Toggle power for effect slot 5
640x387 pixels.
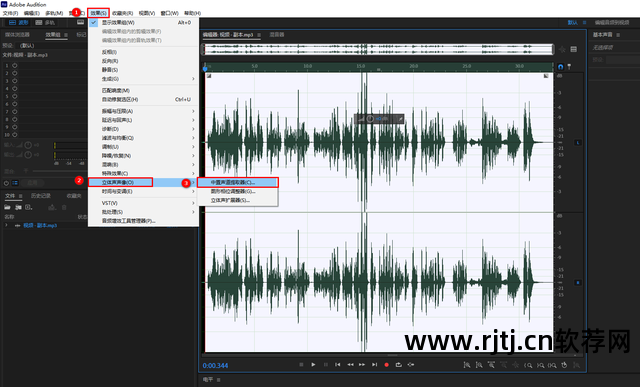point(15,96)
